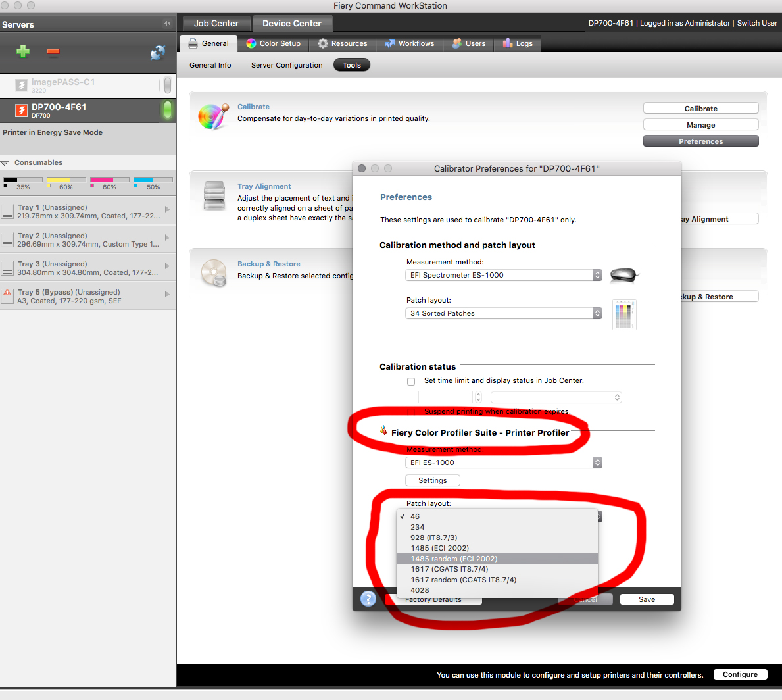Open the Logs tab
The width and height of the screenshot is (782, 700).
(518, 43)
